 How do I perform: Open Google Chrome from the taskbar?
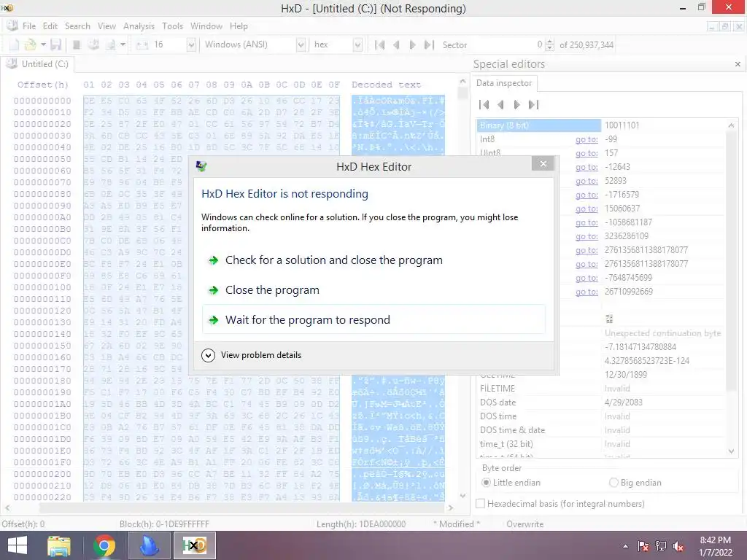coord(104,545)
